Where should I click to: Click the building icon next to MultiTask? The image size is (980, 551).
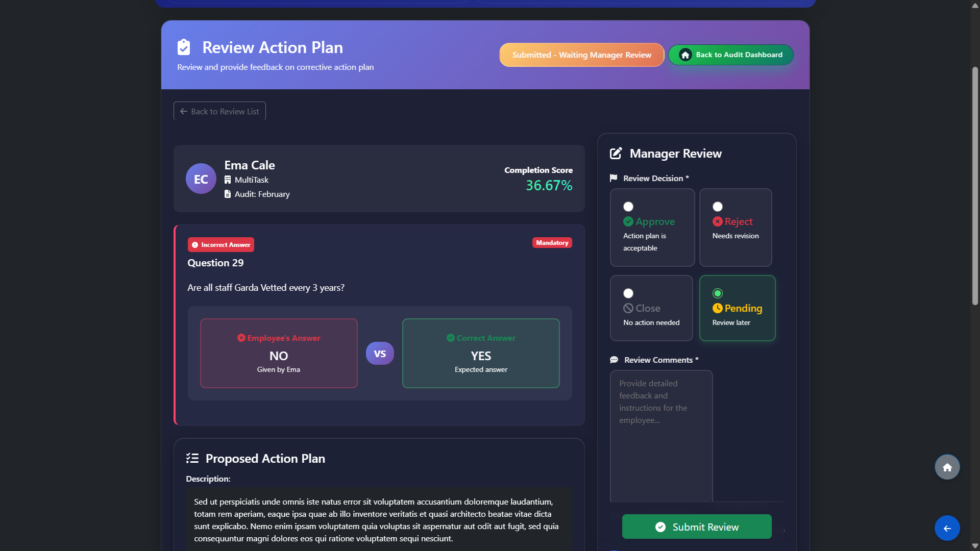[228, 180]
